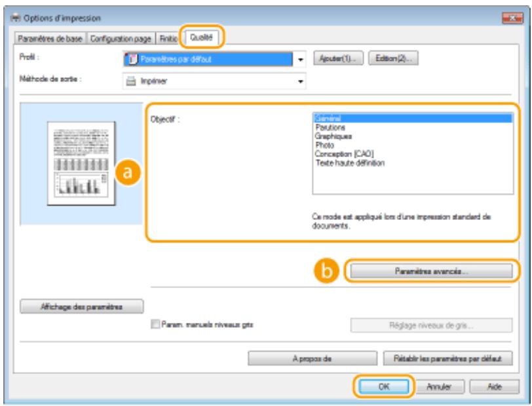Image resolution: width=532 pixels, height=406 pixels.
Task: Open the Configuration page tab
Action: pos(121,39)
